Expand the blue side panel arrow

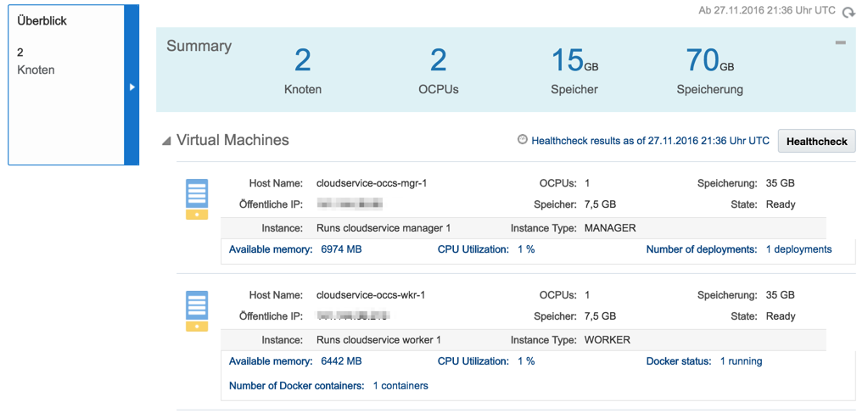click(x=132, y=87)
